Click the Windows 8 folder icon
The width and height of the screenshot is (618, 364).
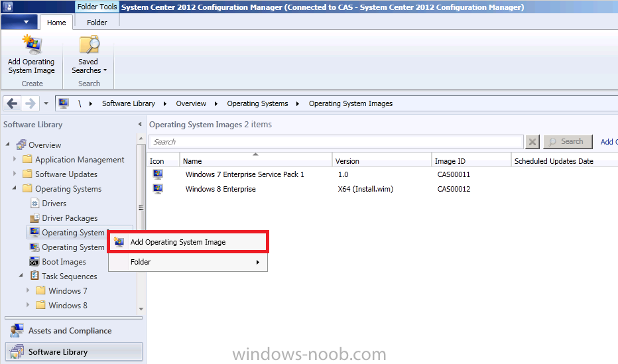point(40,305)
